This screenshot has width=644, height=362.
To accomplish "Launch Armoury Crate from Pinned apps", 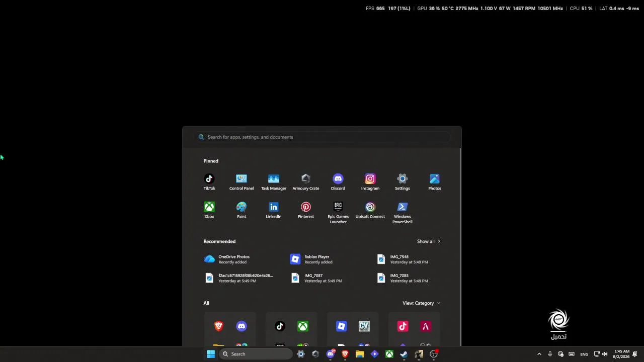I will point(306,182).
